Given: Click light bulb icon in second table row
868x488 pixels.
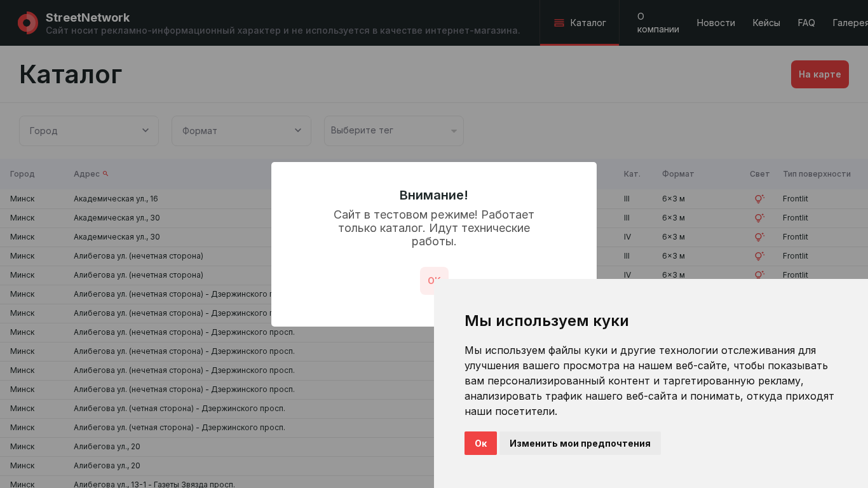Looking at the screenshot, I should 759,218.
